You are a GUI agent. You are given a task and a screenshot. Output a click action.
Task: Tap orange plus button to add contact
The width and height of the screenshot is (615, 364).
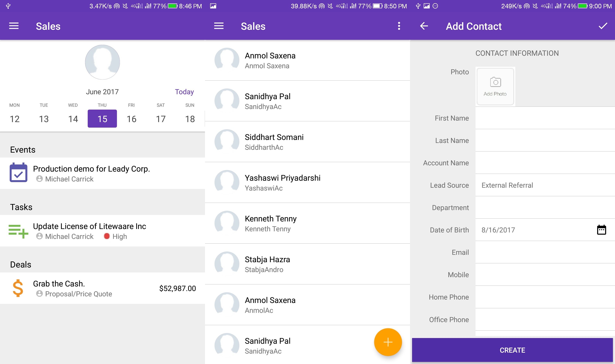(x=388, y=342)
